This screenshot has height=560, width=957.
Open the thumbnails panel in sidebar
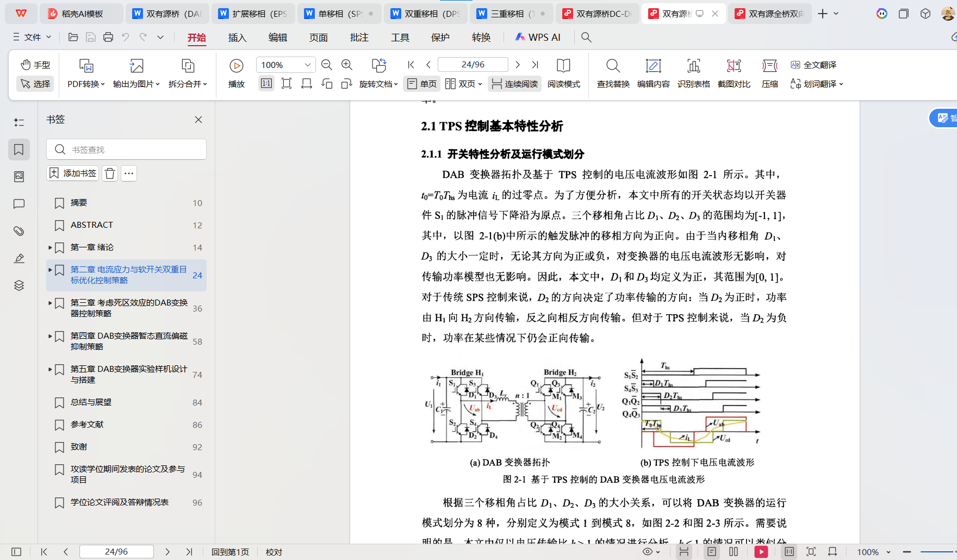(x=19, y=177)
